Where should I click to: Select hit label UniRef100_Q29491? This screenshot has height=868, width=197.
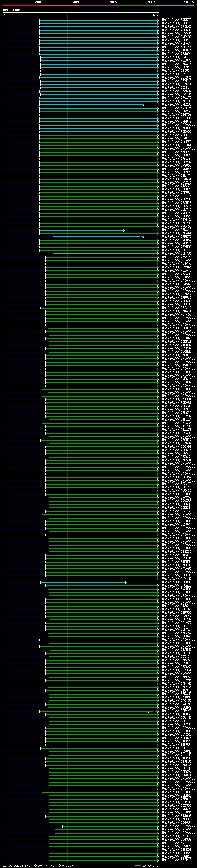pyautogui.click(x=177, y=257)
